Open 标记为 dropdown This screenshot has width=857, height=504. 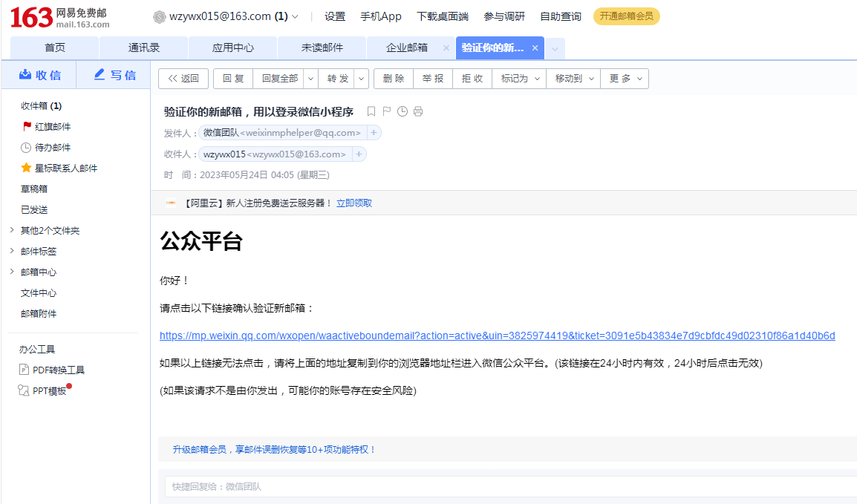(521, 79)
